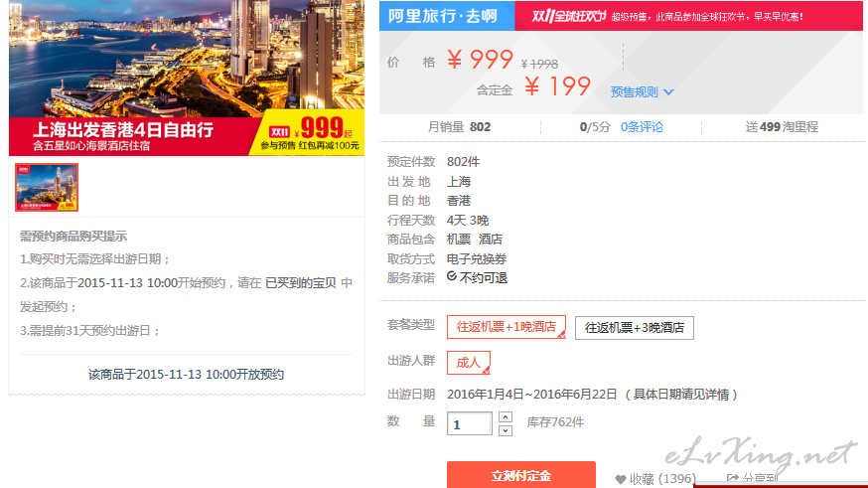The height and width of the screenshot is (488, 868).
Task: Click the 阿里旅行·去啊 brand logo
Action: tap(443, 16)
